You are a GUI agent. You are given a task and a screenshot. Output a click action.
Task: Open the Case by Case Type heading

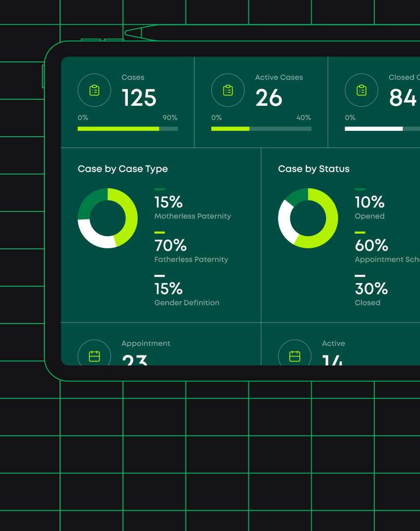(x=122, y=169)
